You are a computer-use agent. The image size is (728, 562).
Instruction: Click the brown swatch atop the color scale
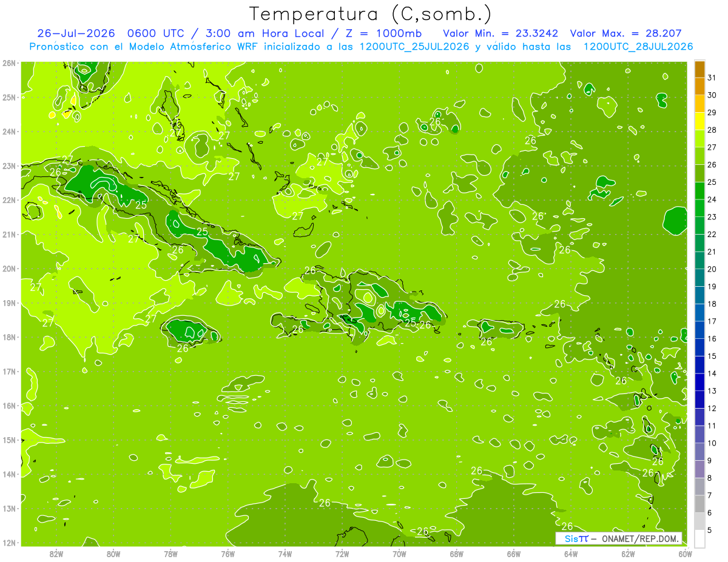coord(699,69)
